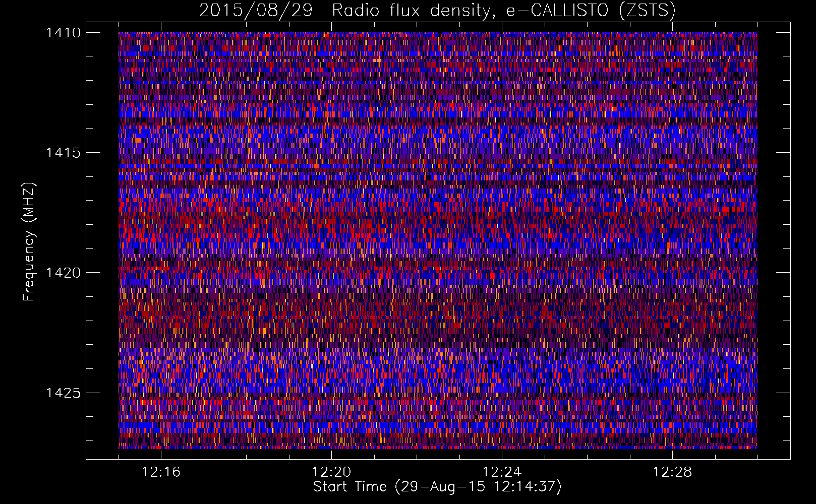
Task: Click the 1420 frequency tick label
Action: (63, 273)
